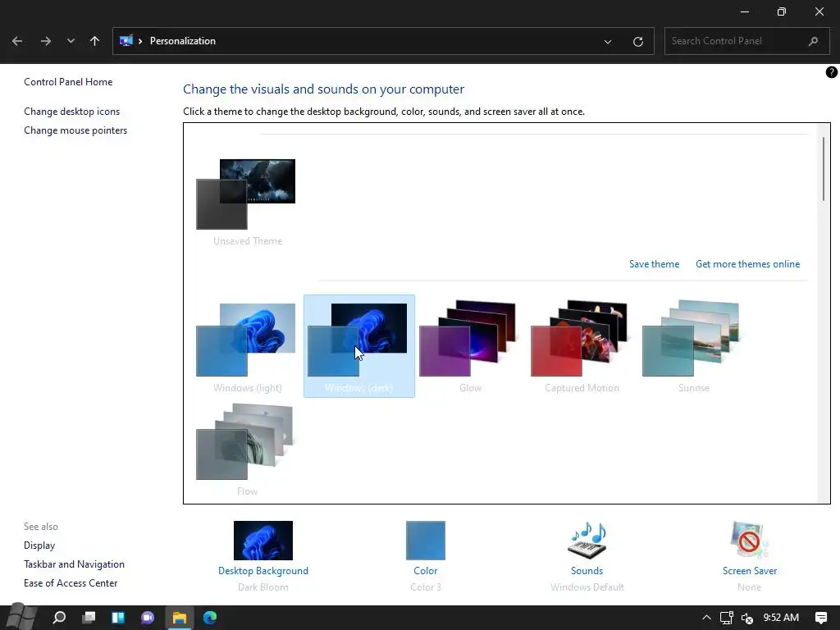Image resolution: width=840 pixels, height=630 pixels.
Task: Open File Explorer on the taskbar
Action: (x=180, y=618)
